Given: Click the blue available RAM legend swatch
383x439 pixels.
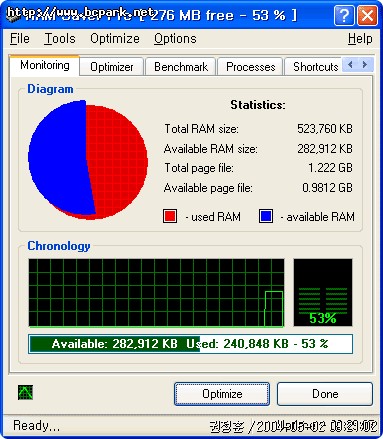Looking at the screenshot, I should pyautogui.click(x=266, y=216).
